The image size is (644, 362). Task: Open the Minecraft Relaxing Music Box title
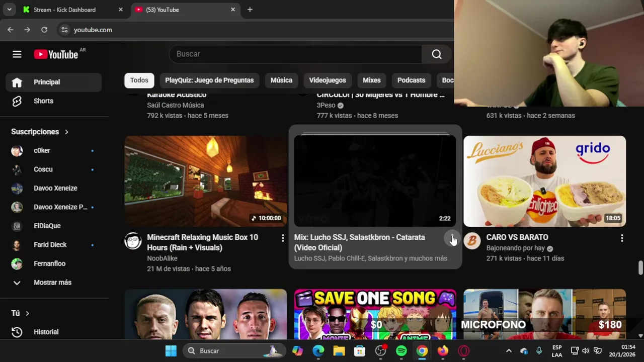tap(202, 242)
